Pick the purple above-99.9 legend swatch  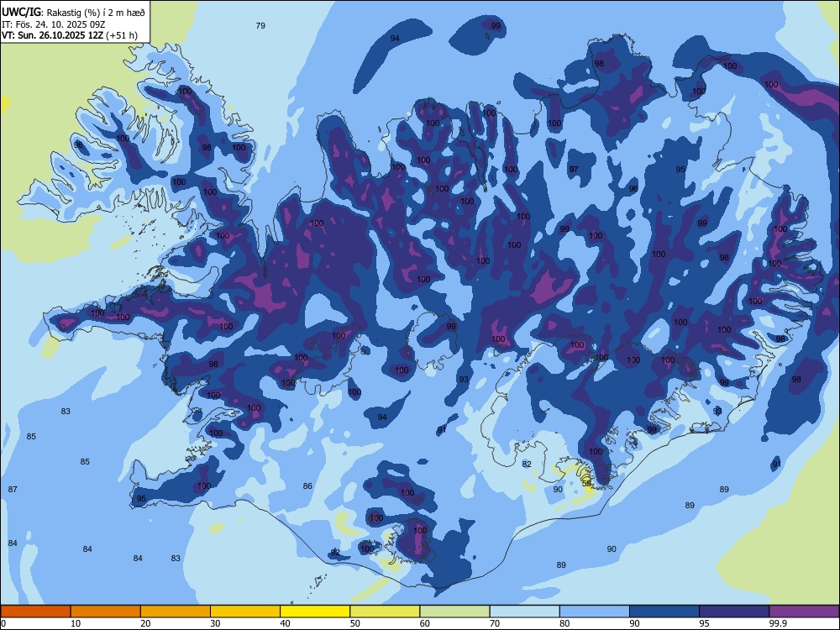804,612
